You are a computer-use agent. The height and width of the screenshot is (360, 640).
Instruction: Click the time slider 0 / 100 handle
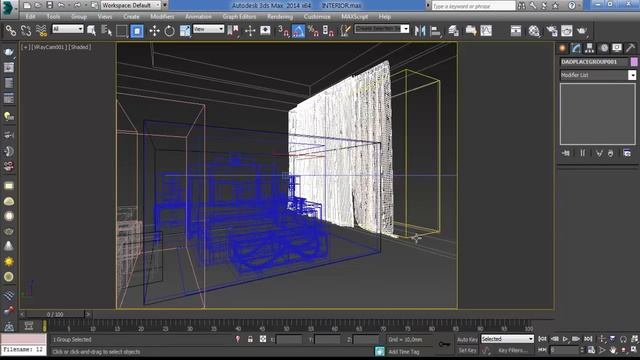(x=55, y=314)
